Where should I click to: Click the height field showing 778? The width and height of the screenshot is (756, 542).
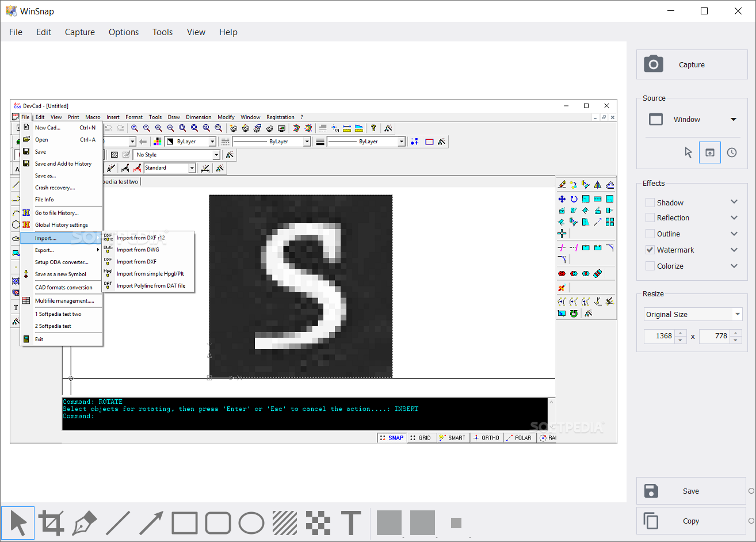pyautogui.click(x=715, y=336)
